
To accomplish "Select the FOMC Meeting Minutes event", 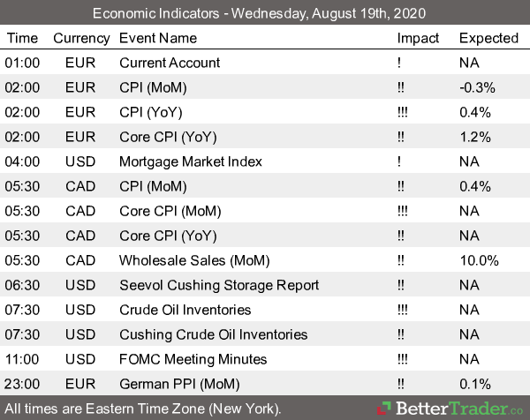I will click(x=193, y=359).
